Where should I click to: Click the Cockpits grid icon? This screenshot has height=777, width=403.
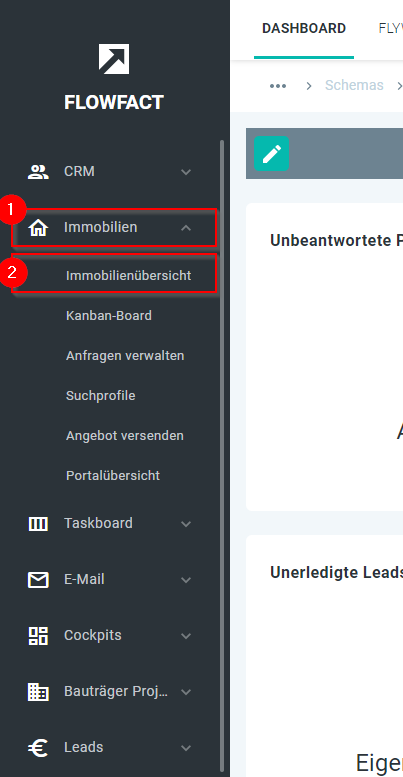coord(38,636)
